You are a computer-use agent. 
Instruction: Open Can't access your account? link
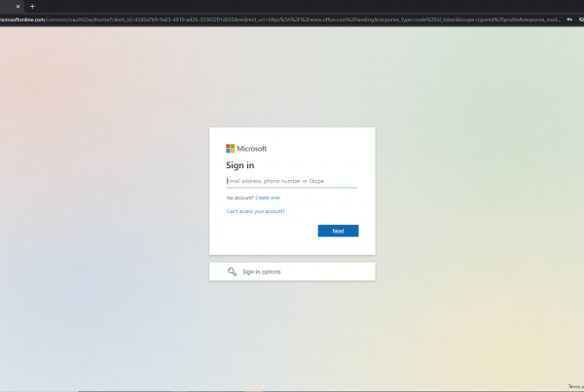pyautogui.click(x=255, y=211)
